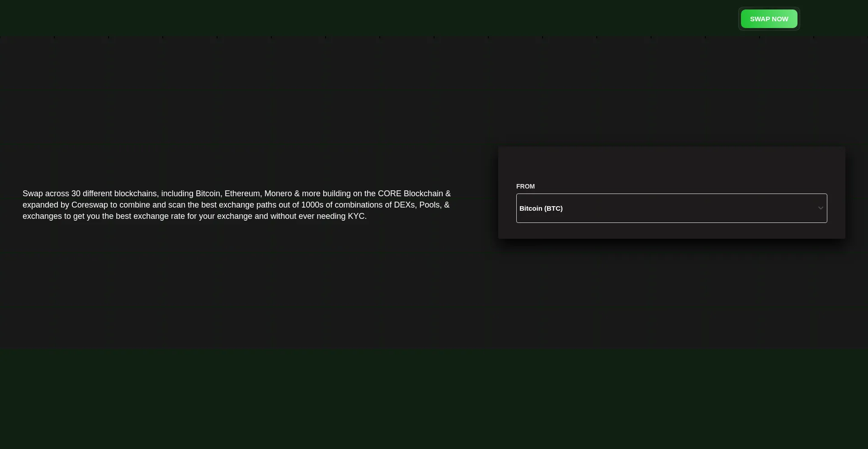The height and width of the screenshot is (449, 868).
Task: Click "CORE Blockchain" in the description text
Action: click(x=410, y=194)
